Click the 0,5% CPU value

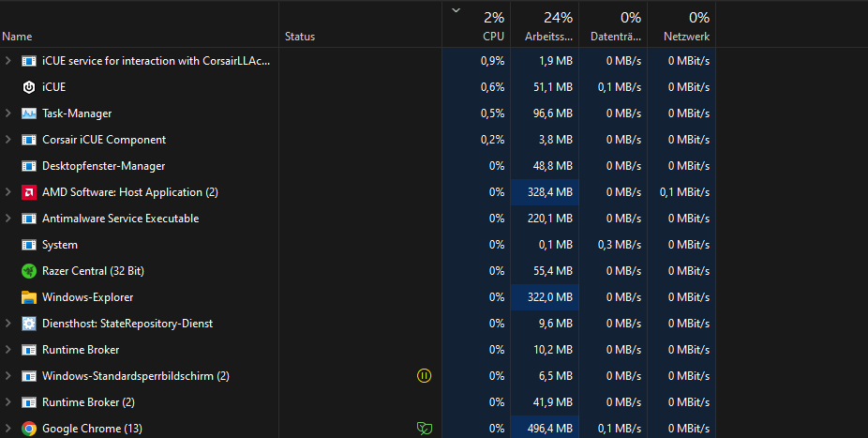[492, 113]
